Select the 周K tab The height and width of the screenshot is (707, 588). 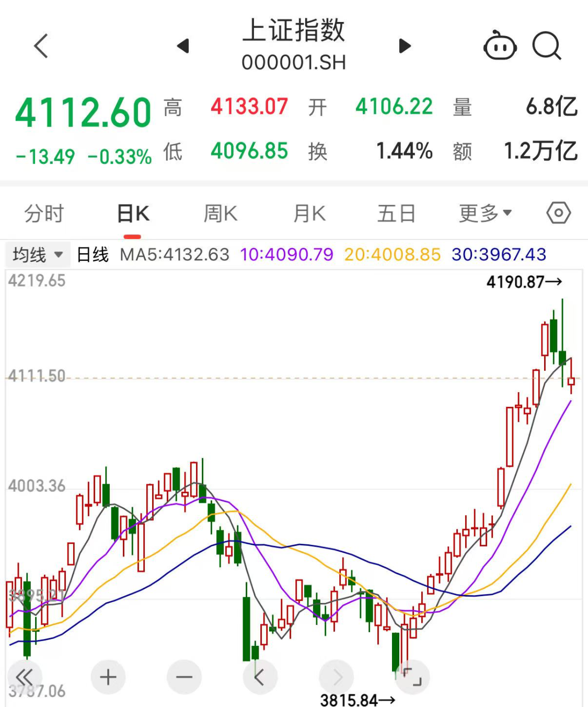pos(221,213)
